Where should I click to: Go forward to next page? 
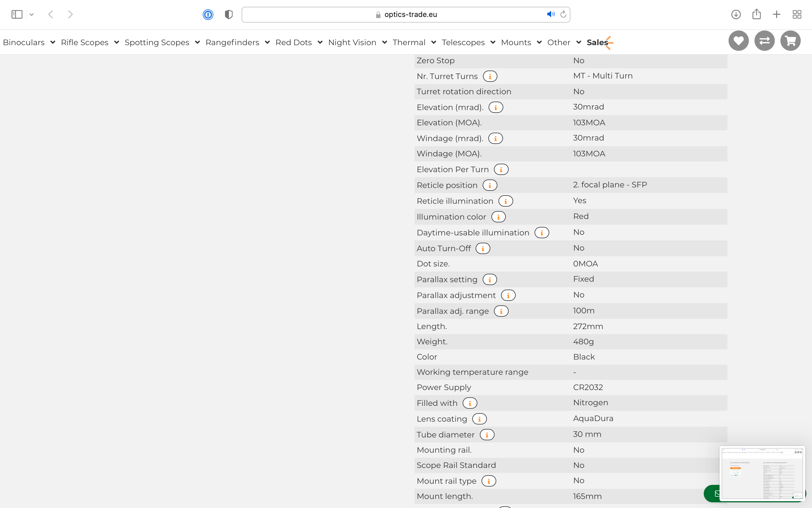(x=70, y=14)
